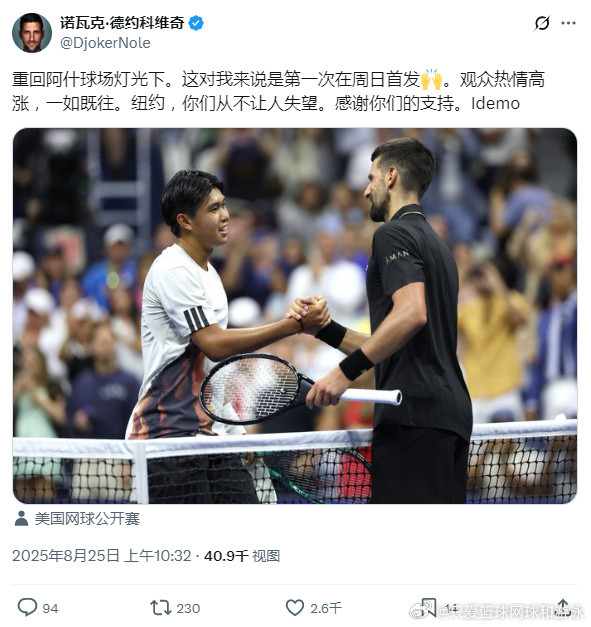591x627 pixels.
Task: Click the like count 2.6千
Action: pyautogui.click(x=326, y=609)
